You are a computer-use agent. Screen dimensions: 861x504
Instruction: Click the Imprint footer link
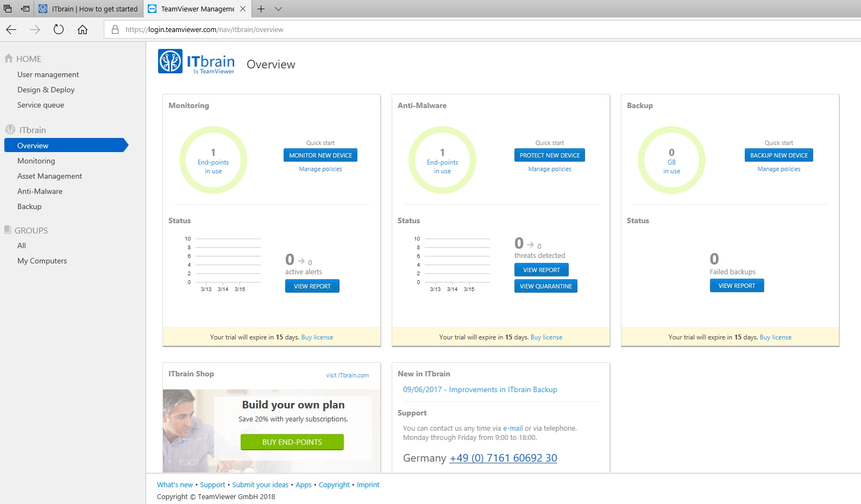click(x=368, y=484)
